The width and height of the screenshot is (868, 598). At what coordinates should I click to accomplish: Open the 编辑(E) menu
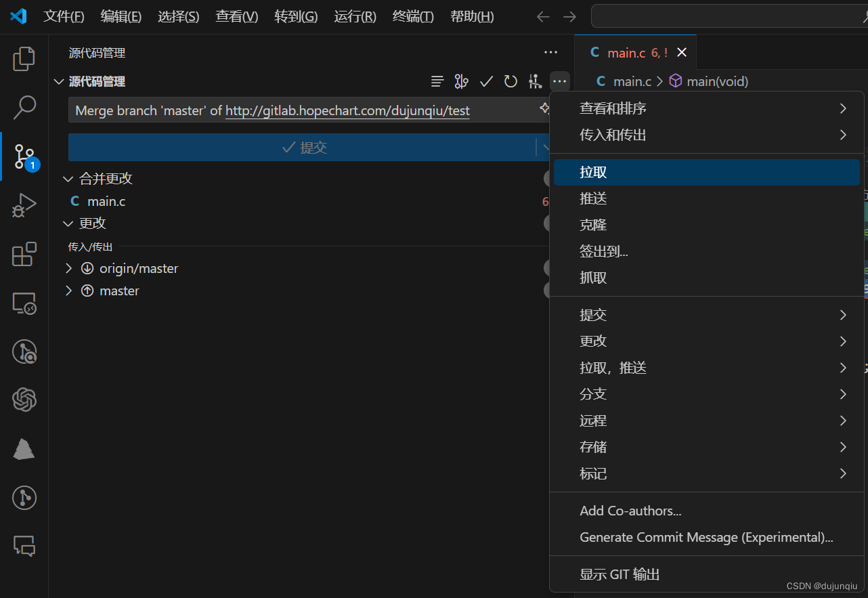(x=121, y=17)
